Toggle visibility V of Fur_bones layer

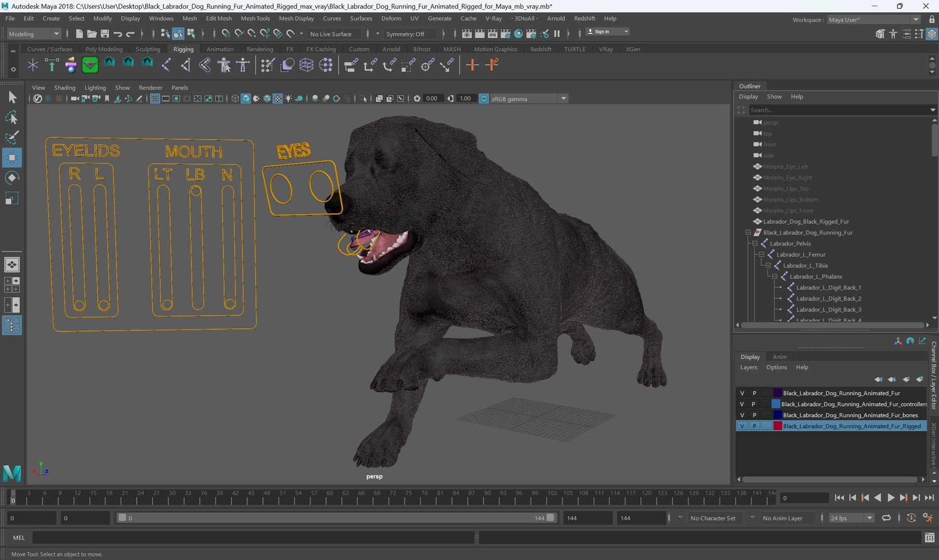point(742,415)
